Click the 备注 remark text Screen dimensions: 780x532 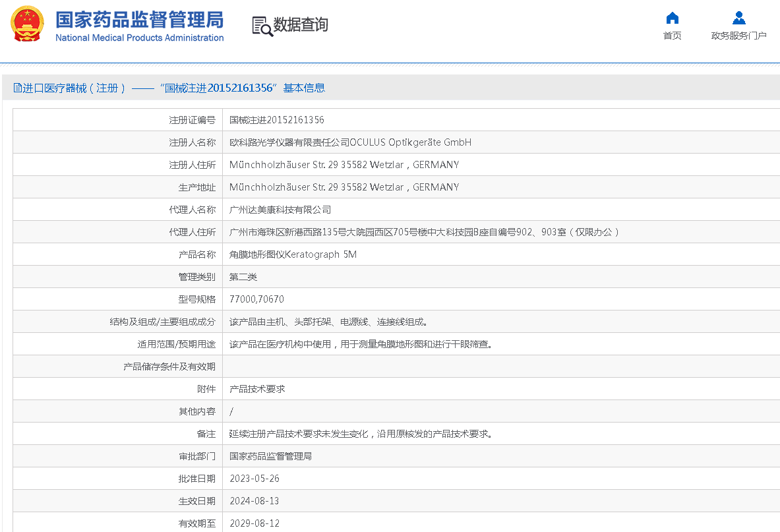coord(361,434)
